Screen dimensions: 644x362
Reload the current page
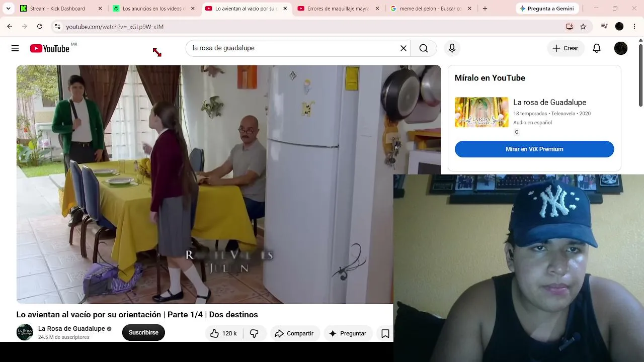click(x=40, y=27)
